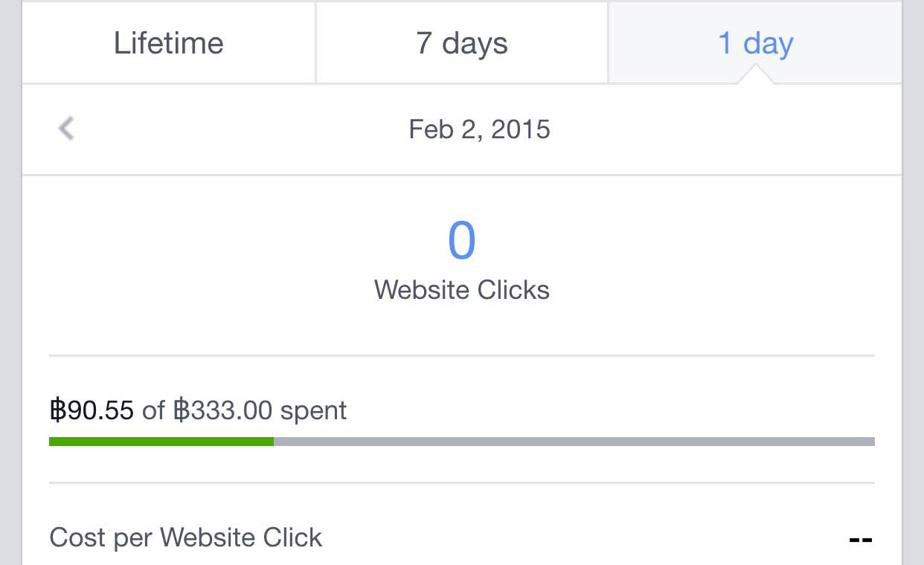This screenshot has width=924, height=565.
Task: Click the double-dash cost value
Action: [860, 539]
